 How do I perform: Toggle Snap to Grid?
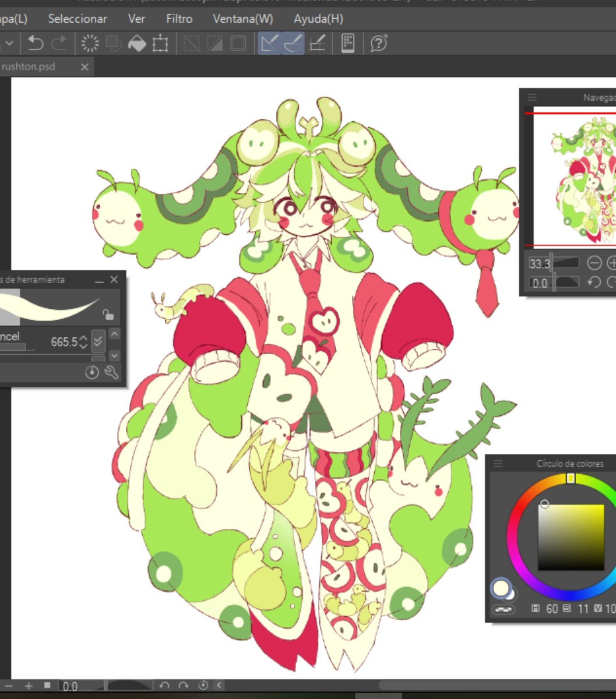coord(317,44)
